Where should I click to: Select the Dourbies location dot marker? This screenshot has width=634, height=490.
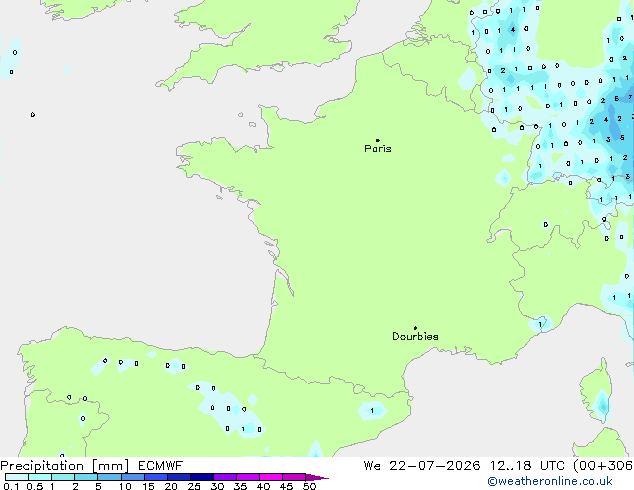[x=415, y=328]
